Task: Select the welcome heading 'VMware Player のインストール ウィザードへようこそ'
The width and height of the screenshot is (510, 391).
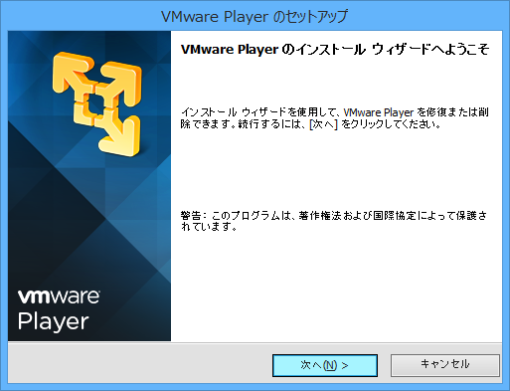Action: (335, 49)
